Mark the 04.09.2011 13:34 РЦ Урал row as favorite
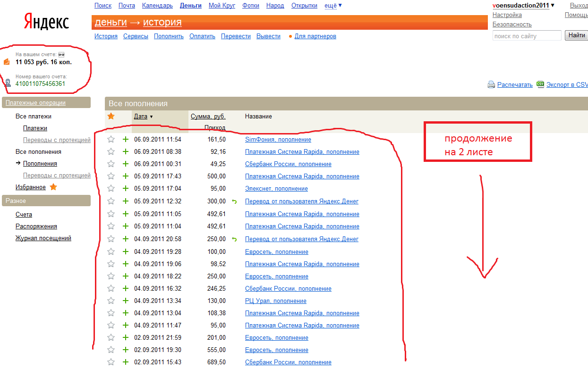The width and height of the screenshot is (588, 369). click(x=111, y=301)
